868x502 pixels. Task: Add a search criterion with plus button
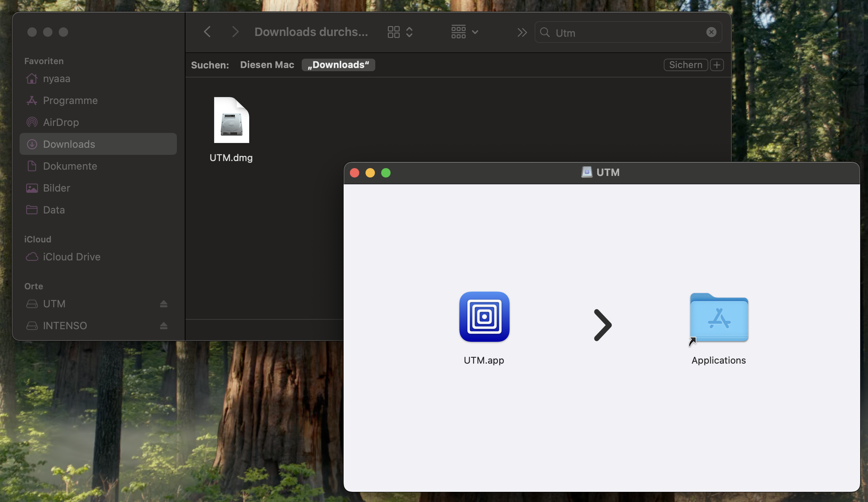click(717, 65)
